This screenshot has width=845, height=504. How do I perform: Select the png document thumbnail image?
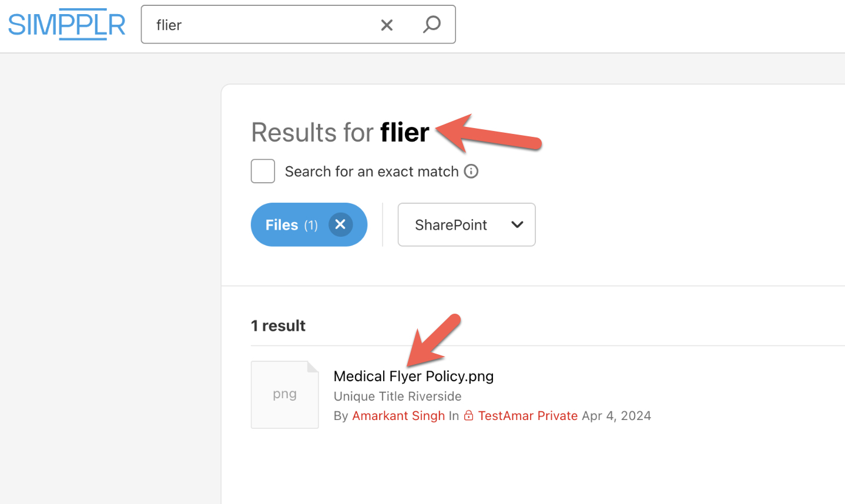coord(284,394)
